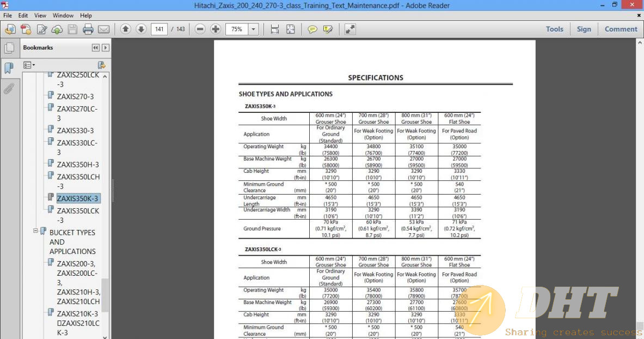Click the document view scroll up arrow
644x339 pixels.
click(640, 42)
